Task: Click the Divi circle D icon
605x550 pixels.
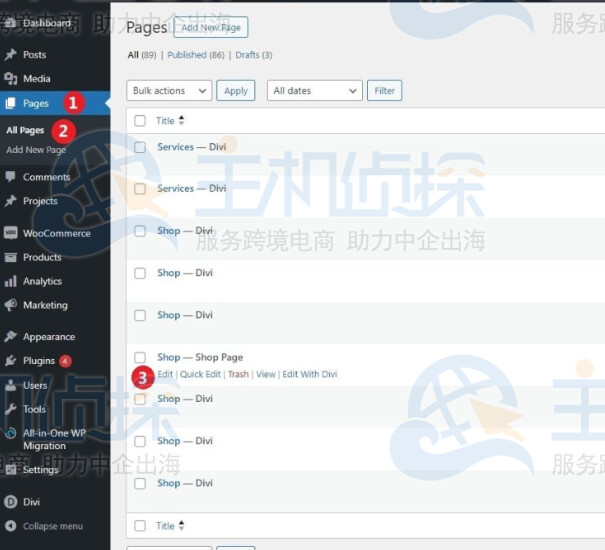Action: point(10,502)
